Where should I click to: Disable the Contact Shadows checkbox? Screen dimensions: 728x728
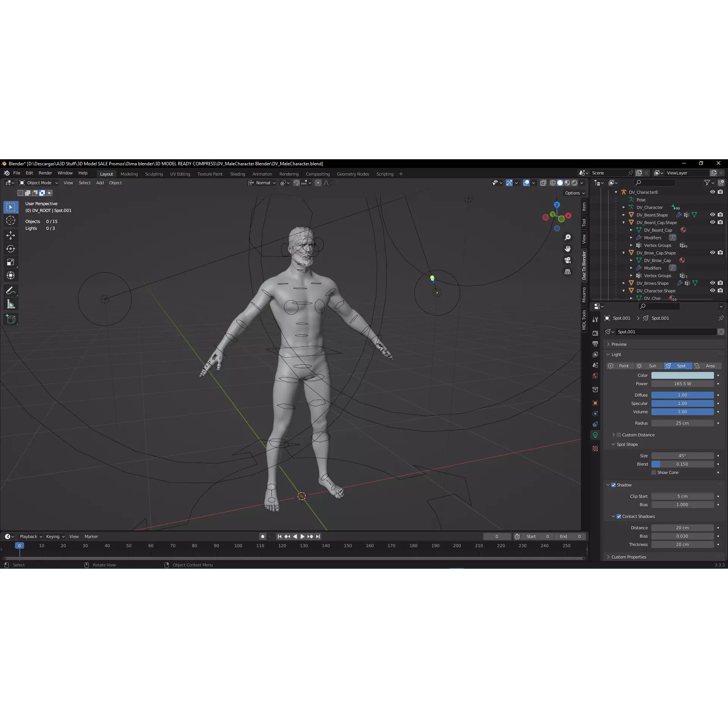click(618, 516)
